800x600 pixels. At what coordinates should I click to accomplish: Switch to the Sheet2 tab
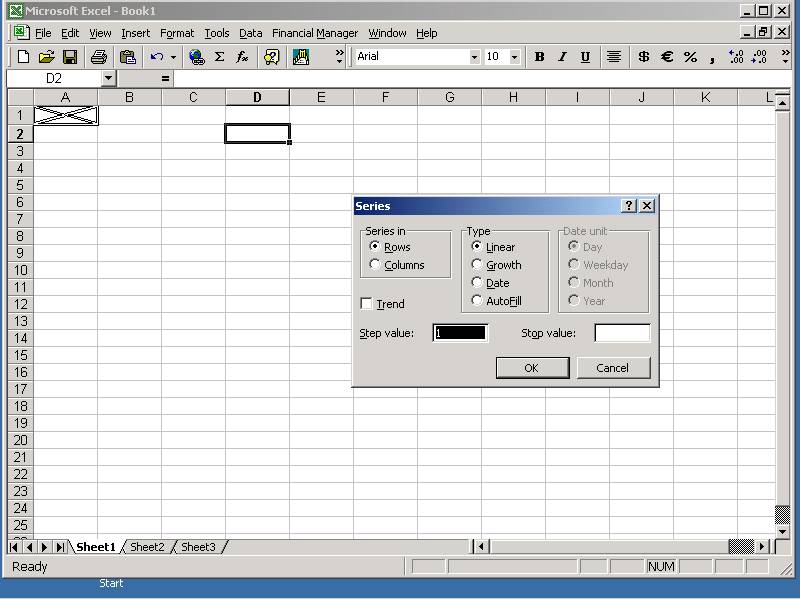147,547
